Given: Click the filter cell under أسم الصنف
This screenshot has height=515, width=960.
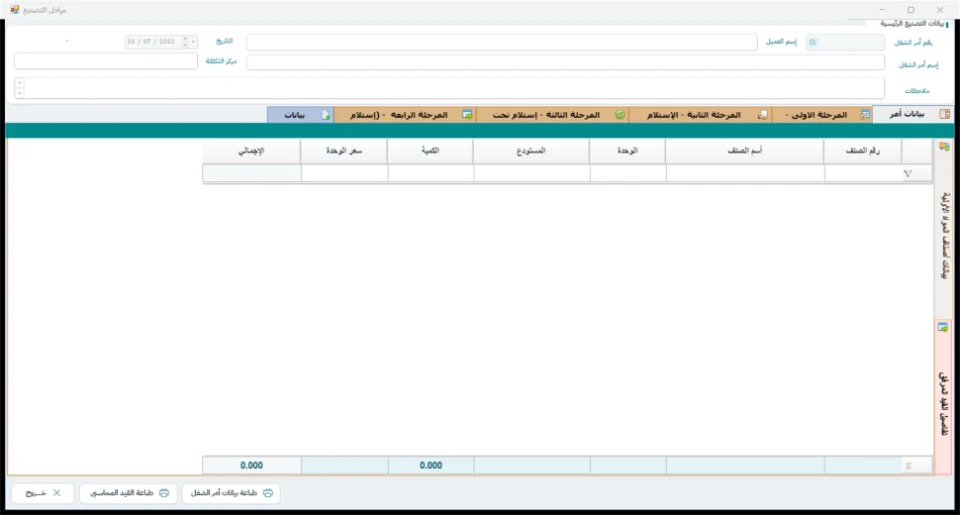Looking at the screenshot, I should pos(745,174).
